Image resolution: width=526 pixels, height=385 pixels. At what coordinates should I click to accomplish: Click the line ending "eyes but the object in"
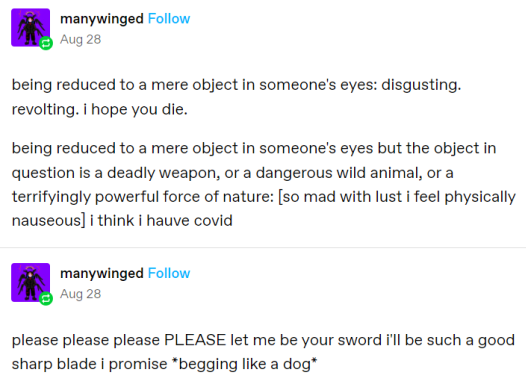(x=254, y=149)
